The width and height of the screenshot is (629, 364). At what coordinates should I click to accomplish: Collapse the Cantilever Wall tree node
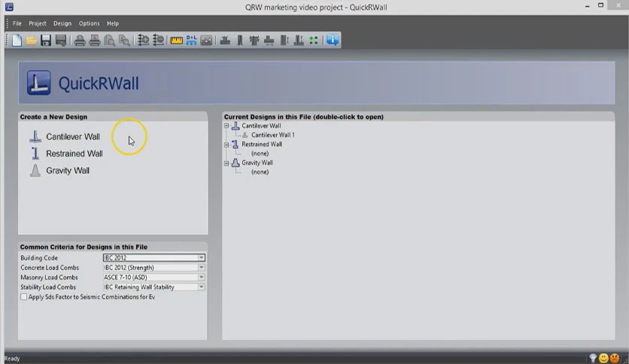click(x=226, y=126)
